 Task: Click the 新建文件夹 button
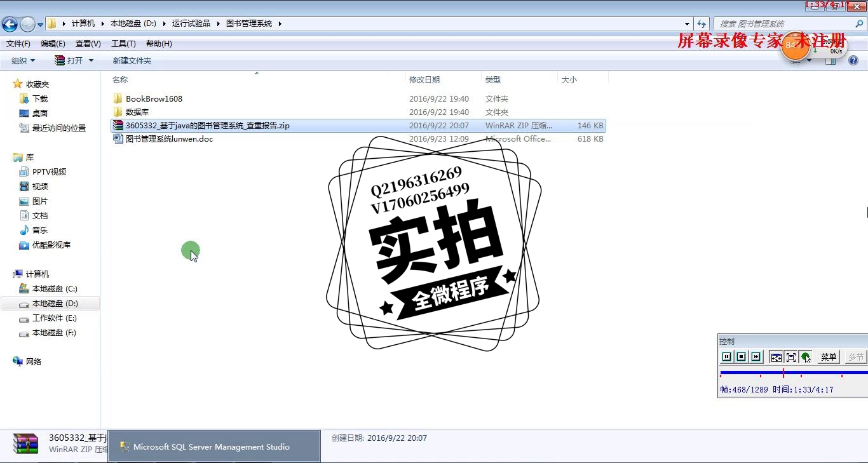pyautogui.click(x=132, y=61)
